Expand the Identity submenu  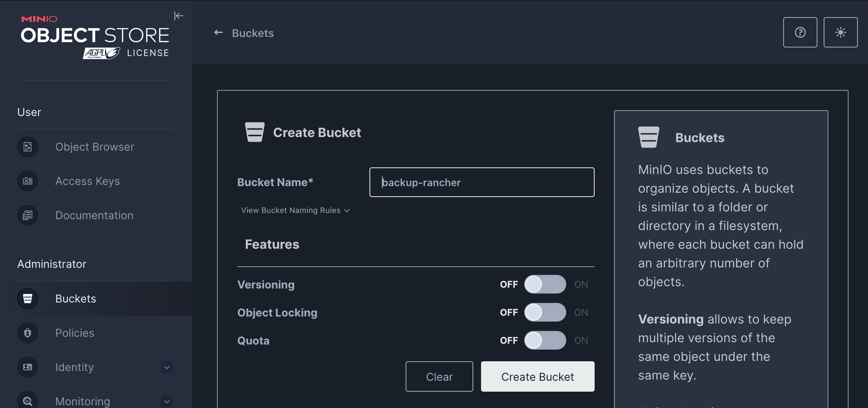166,367
